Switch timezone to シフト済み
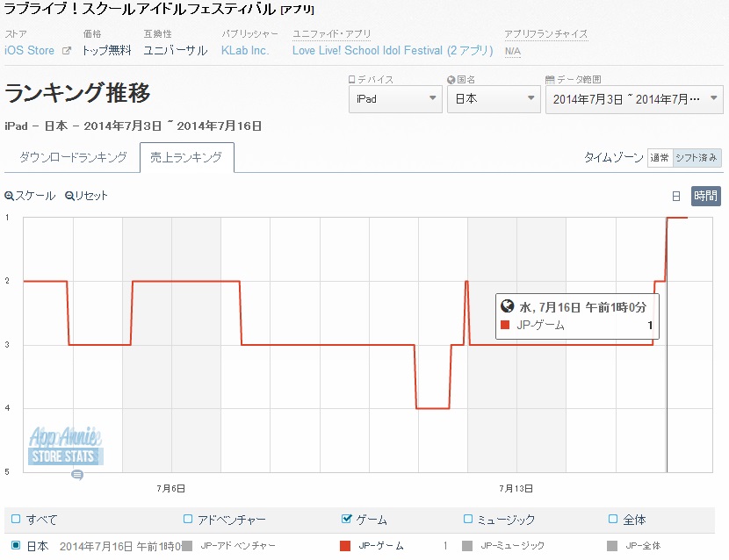 point(697,158)
